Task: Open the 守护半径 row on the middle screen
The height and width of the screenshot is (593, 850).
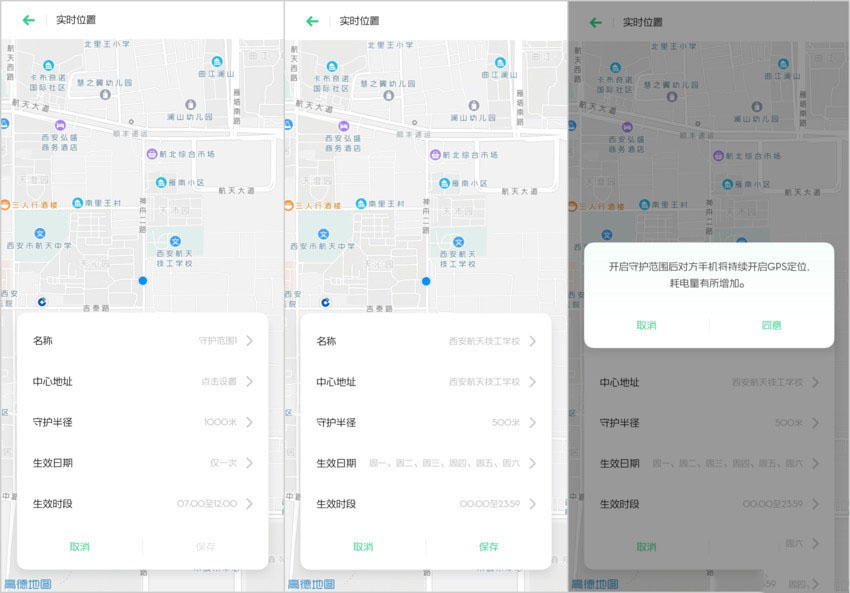Action: [x=426, y=422]
